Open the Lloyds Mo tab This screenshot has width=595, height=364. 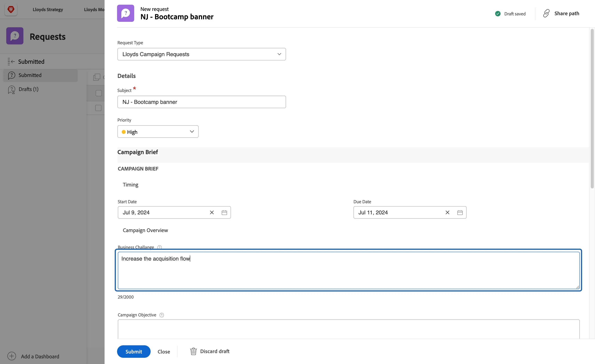pyautogui.click(x=94, y=10)
